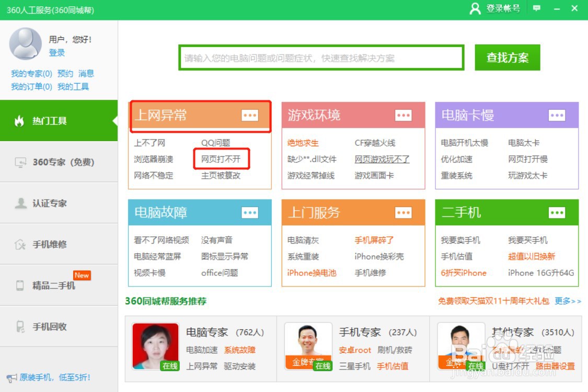Open 我的工具 link

tap(73, 87)
